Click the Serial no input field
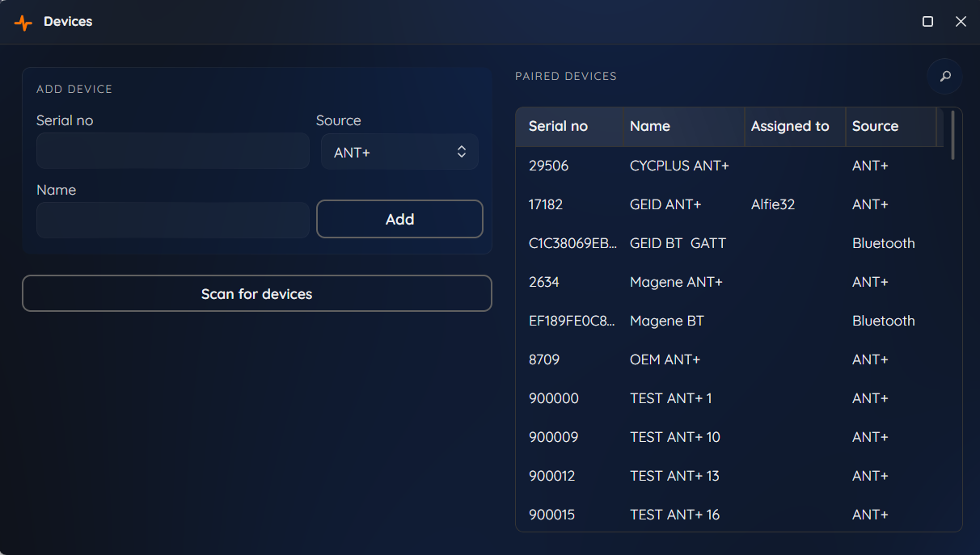This screenshot has width=980, height=555. click(173, 151)
